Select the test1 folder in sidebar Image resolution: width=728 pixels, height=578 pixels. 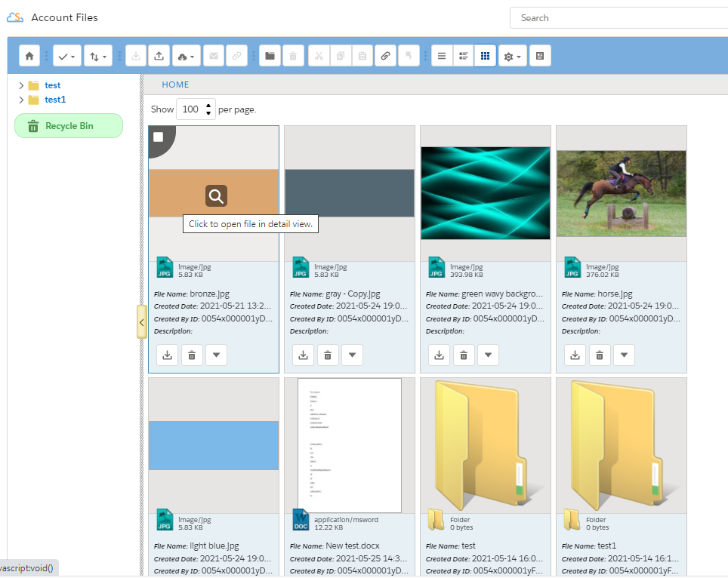coord(55,100)
